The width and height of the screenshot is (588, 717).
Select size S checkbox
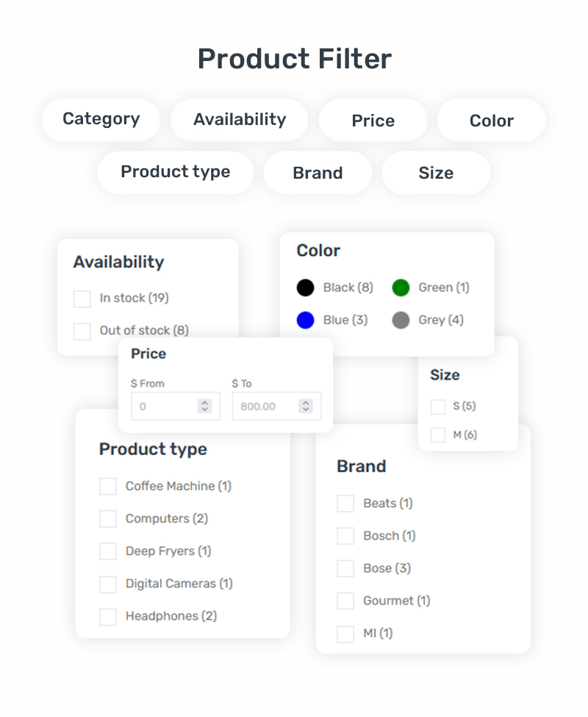[x=438, y=407]
